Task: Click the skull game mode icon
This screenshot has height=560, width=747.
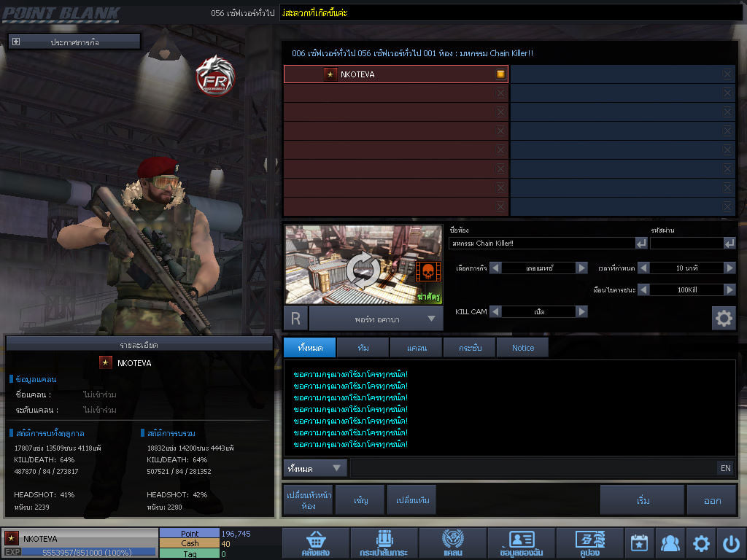Action: (427, 271)
